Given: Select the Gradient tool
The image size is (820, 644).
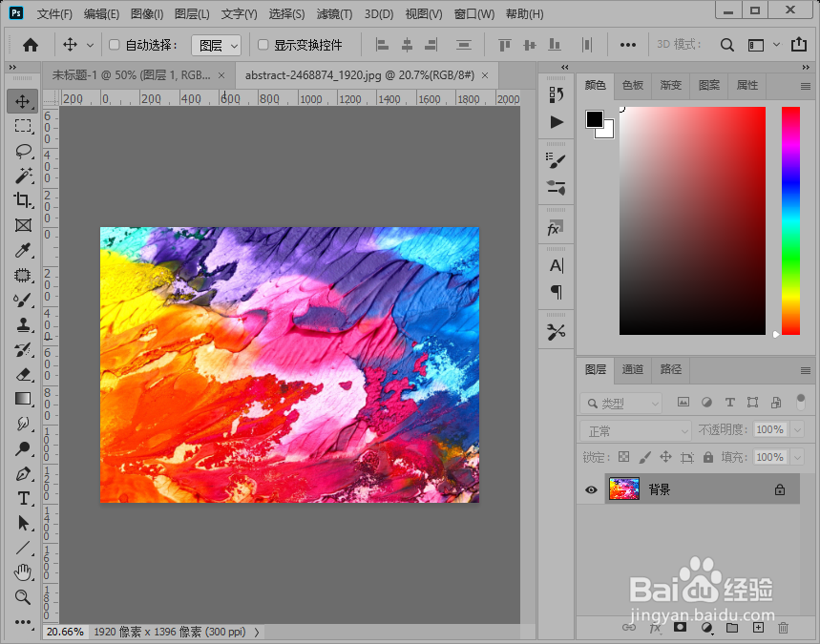Looking at the screenshot, I should pyautogui.click(x=23, y=399).
